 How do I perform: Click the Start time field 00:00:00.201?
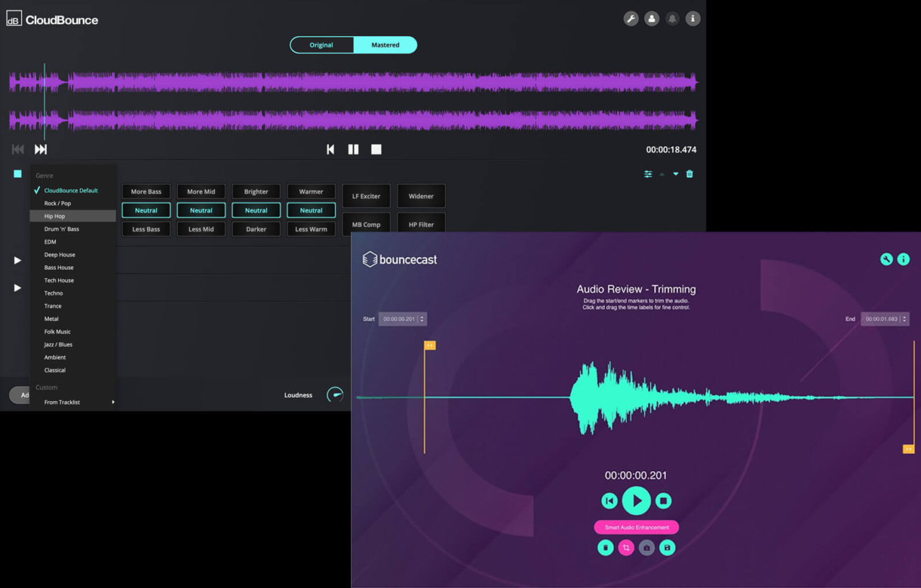click(x=402, y=319)
